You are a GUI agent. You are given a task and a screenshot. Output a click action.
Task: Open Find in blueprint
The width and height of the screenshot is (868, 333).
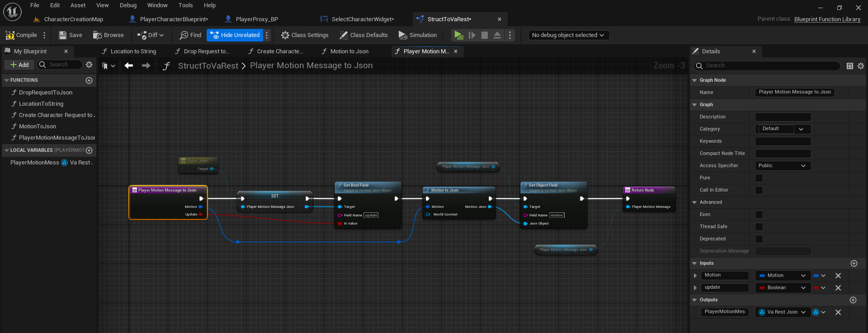[190, 35]
